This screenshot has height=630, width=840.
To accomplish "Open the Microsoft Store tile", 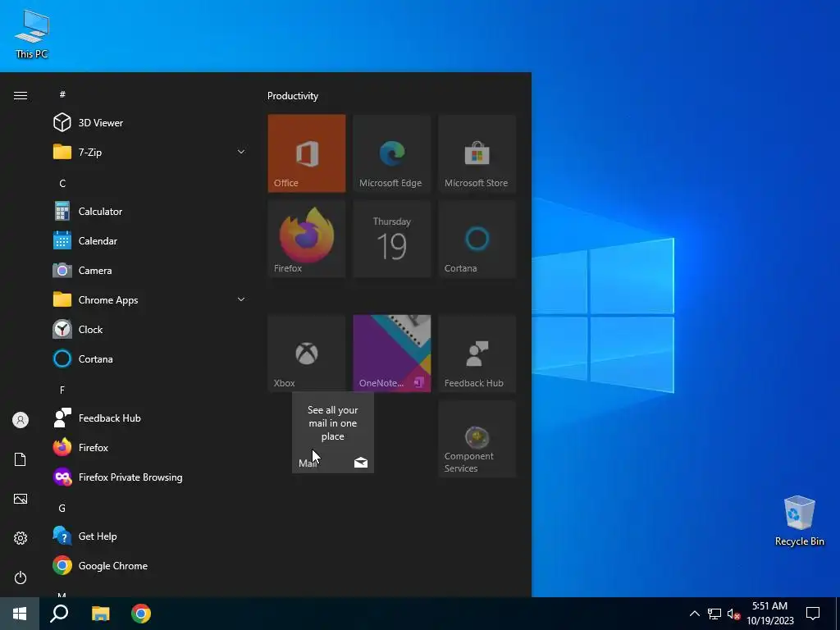I will pos(477,153).
